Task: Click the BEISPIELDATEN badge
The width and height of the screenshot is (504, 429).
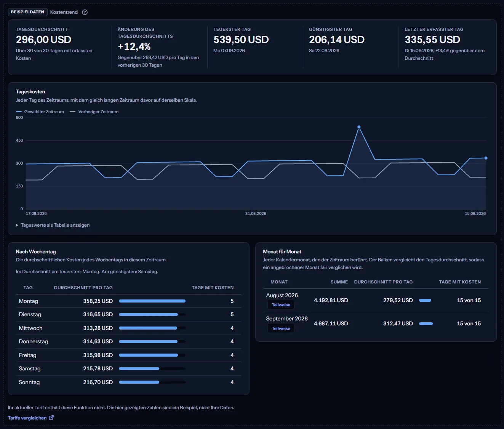Action: pos(27,12)
